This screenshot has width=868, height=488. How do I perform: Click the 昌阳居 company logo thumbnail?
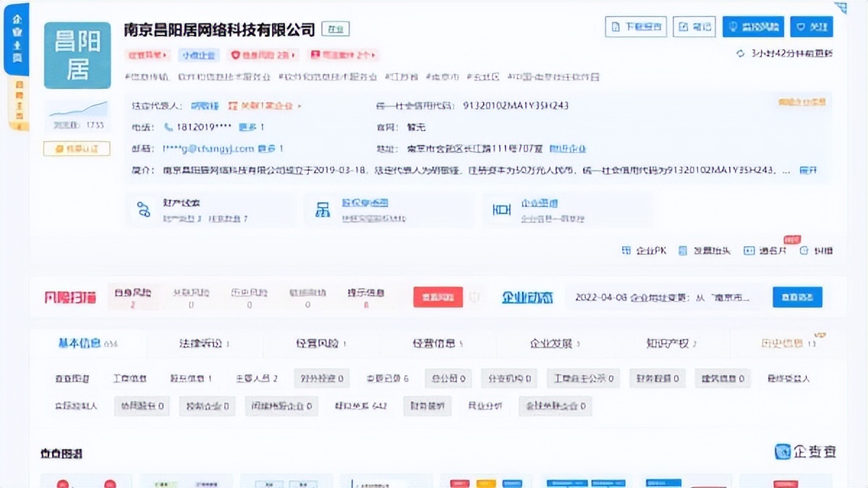[x=77, y=56]
